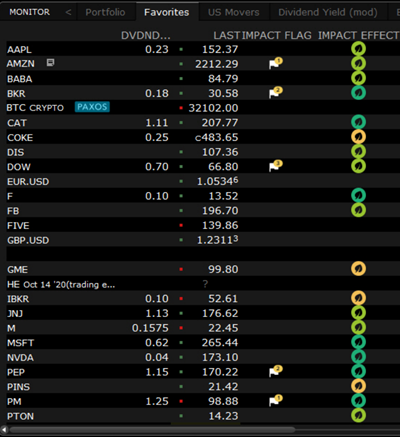Select the NVDA ticker symbol
The width and height of the screenshot is (400, 437).
(x=20, y=358)
